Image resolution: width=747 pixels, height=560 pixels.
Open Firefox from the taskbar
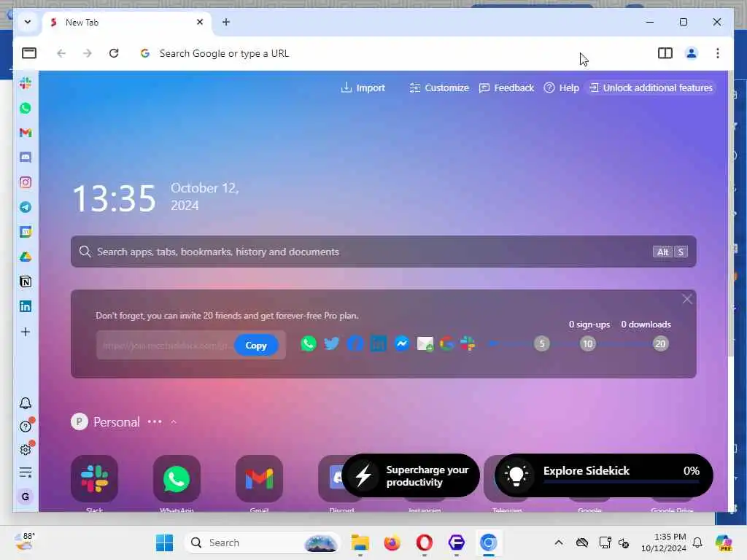coord(392,542)
